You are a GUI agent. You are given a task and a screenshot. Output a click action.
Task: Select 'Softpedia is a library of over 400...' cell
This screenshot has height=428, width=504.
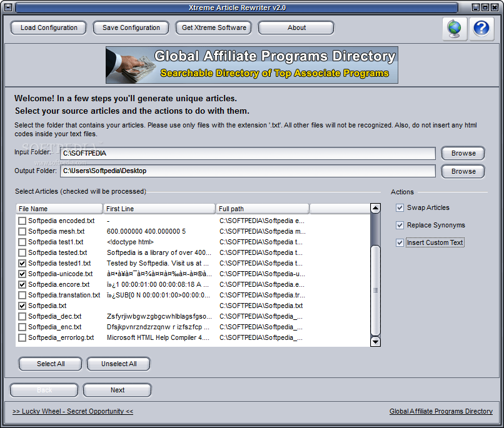tap(159, 252)
